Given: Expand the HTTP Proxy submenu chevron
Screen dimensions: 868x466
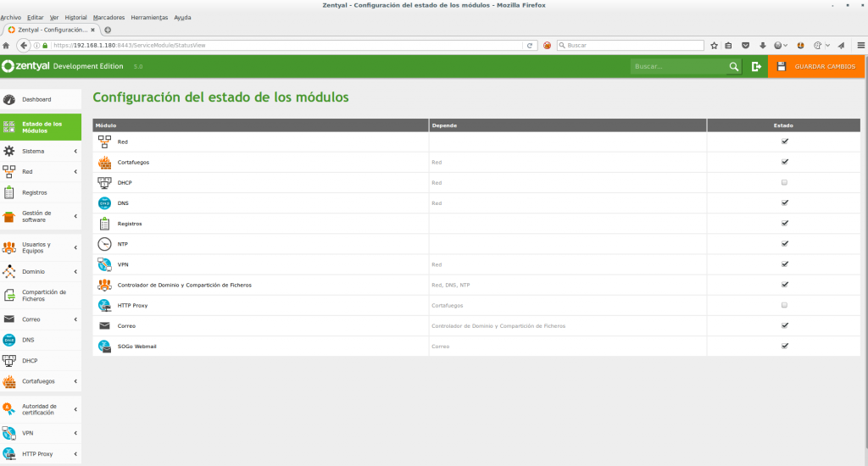Looking at the screenshot, I should coord(75,454).
